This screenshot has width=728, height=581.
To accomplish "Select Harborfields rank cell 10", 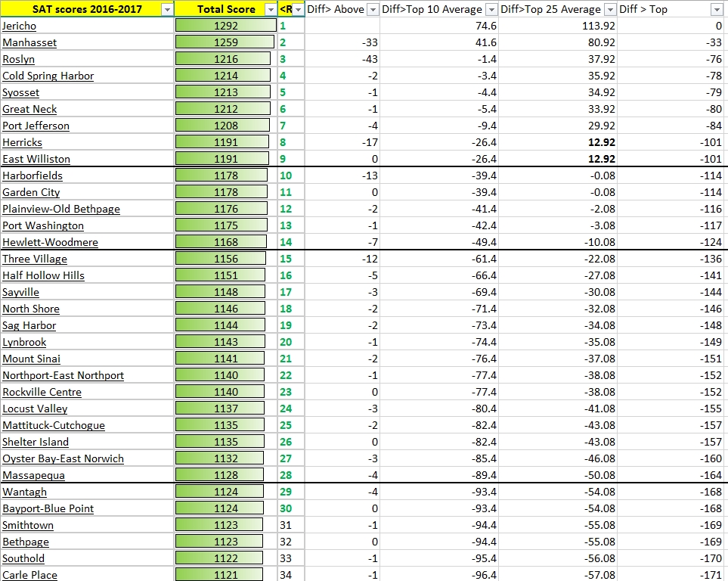I will [x=291, y=176].
